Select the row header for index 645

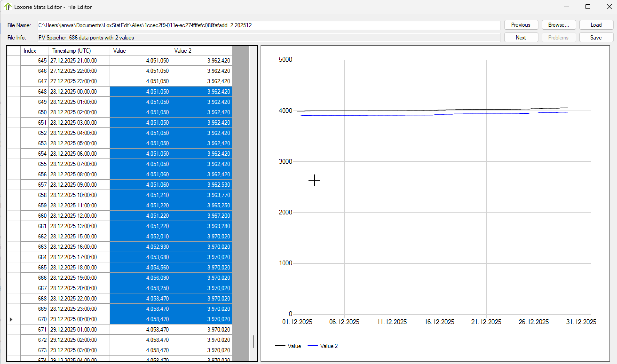coord(13,61)
